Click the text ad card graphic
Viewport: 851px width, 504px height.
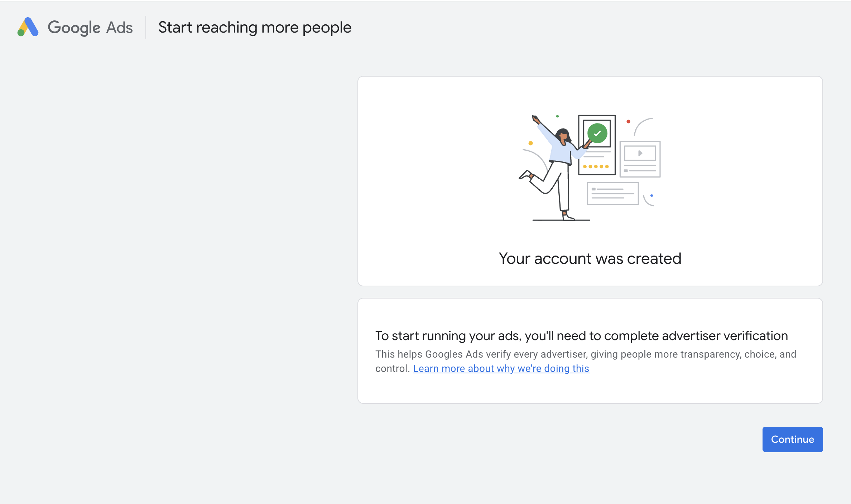tap(612, 194)
